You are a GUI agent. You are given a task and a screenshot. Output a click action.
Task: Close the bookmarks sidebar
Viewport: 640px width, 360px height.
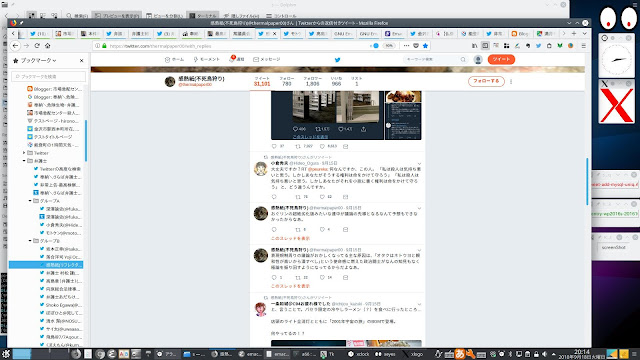pos(82,60)
